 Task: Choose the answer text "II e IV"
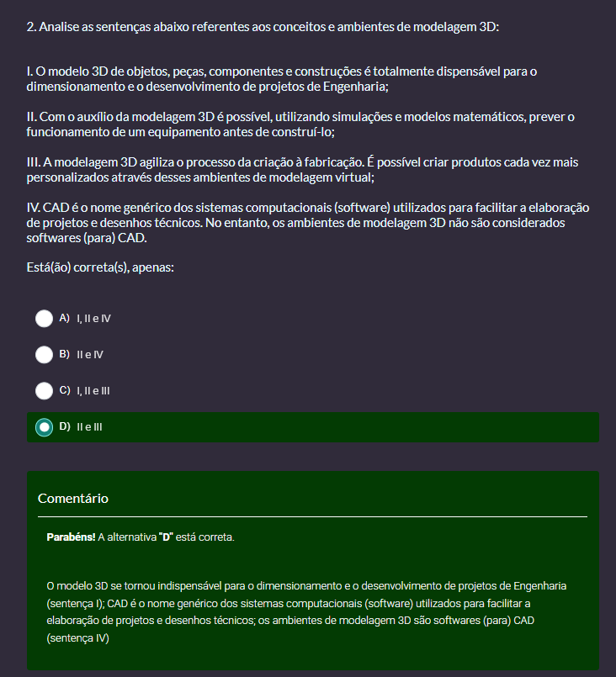pos(89,355)
